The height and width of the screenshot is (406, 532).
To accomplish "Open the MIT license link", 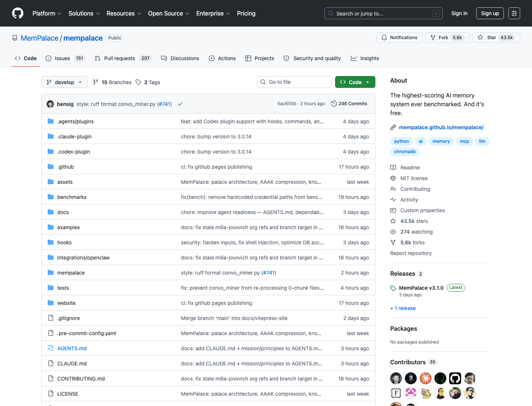I will pos(414,178).
